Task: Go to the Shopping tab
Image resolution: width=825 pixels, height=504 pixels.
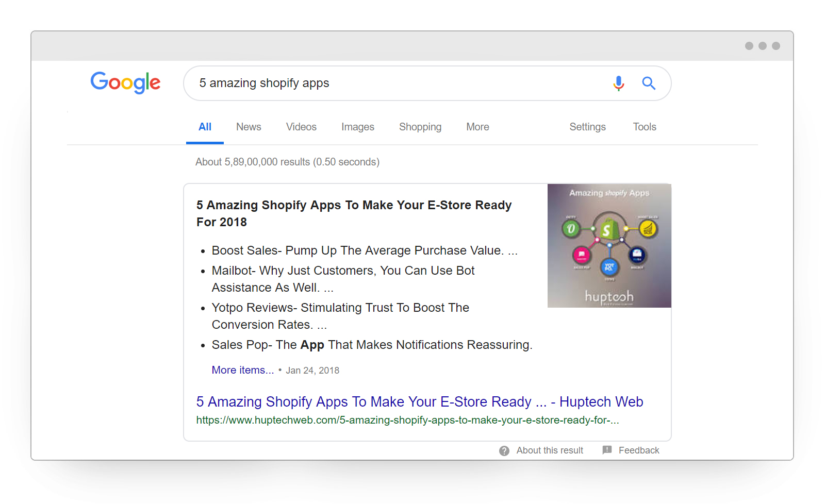Action: pyautogui.click(x=420, y=127)
